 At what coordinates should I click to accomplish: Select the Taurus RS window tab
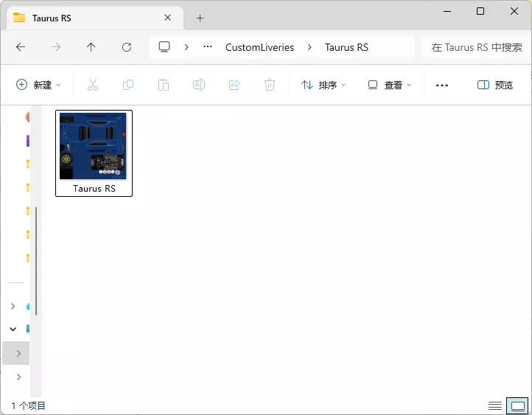95,18
